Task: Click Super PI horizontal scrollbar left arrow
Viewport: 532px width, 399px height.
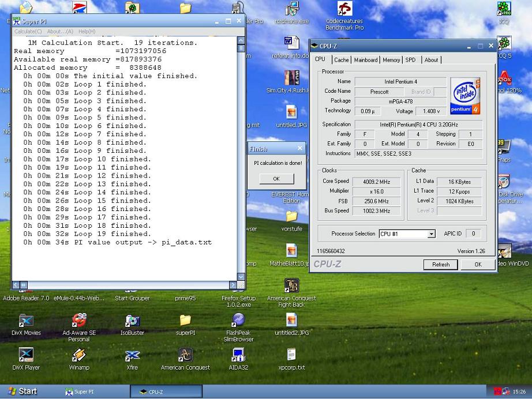Action: [16, 285]
